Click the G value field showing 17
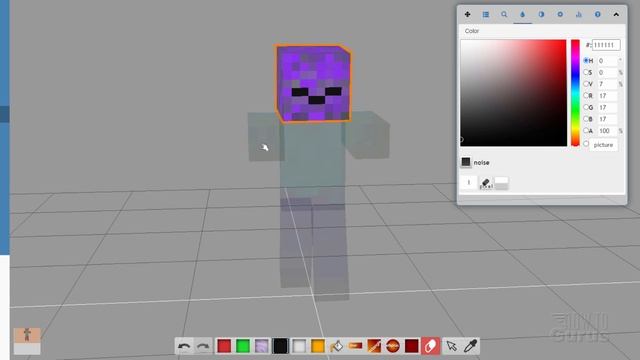Viewport: 640px width, 360px height. 607,107
